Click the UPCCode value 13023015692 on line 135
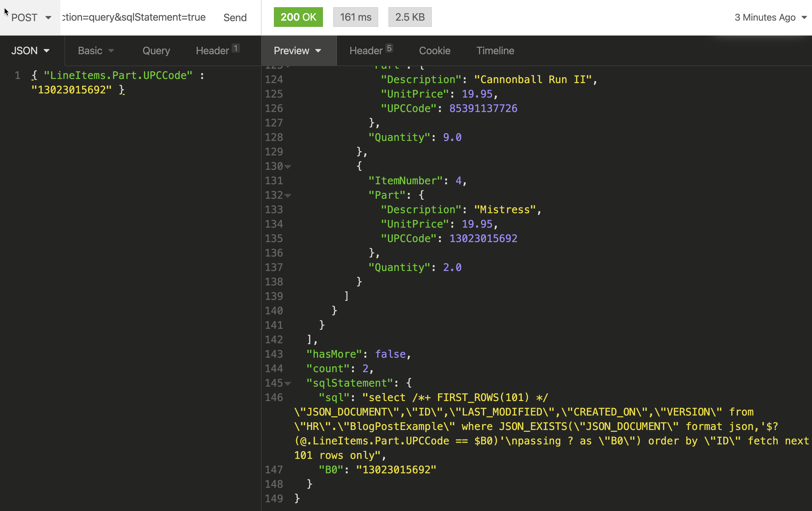Screen dimensions: 812x511 (x=483, y=239)
